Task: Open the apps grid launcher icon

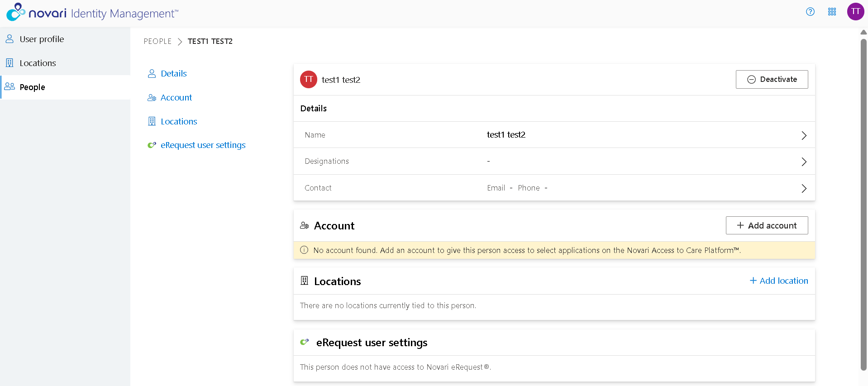Action: click(832, 12)
